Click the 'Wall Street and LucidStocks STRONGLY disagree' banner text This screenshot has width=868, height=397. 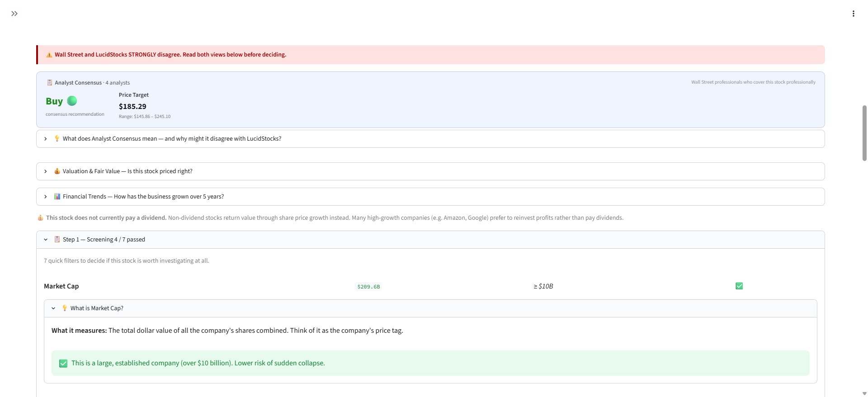170,55
